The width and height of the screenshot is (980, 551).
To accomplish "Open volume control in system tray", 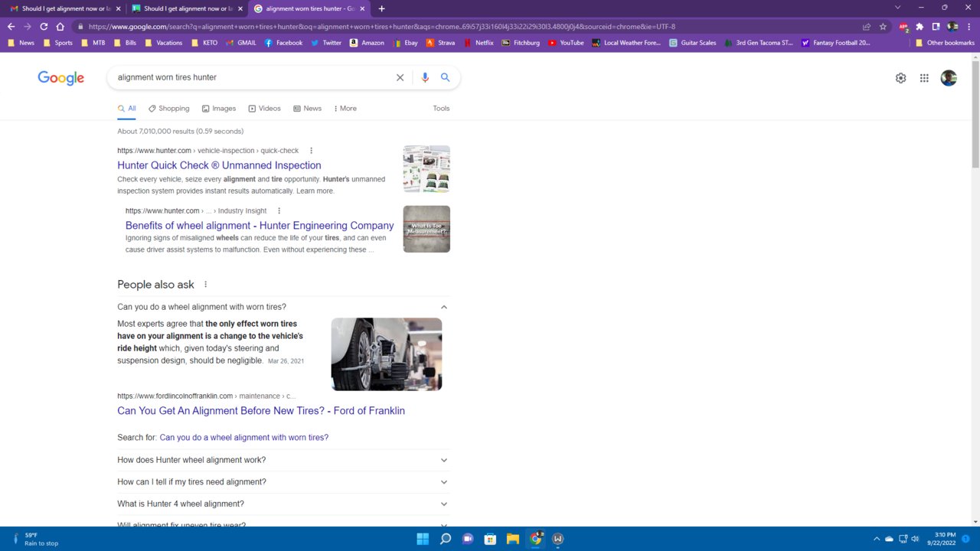I will click(915, 539).
